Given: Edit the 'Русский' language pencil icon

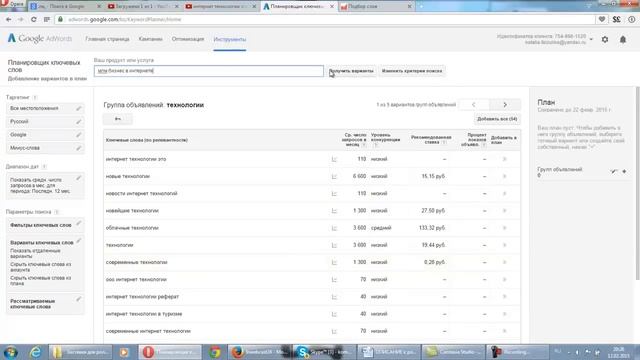Looking at the screenshot, I should 79,122.
